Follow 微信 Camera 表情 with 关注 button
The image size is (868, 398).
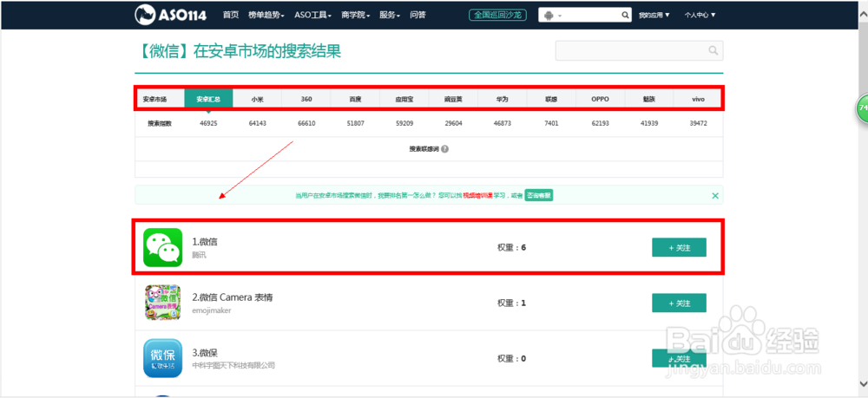680,303
